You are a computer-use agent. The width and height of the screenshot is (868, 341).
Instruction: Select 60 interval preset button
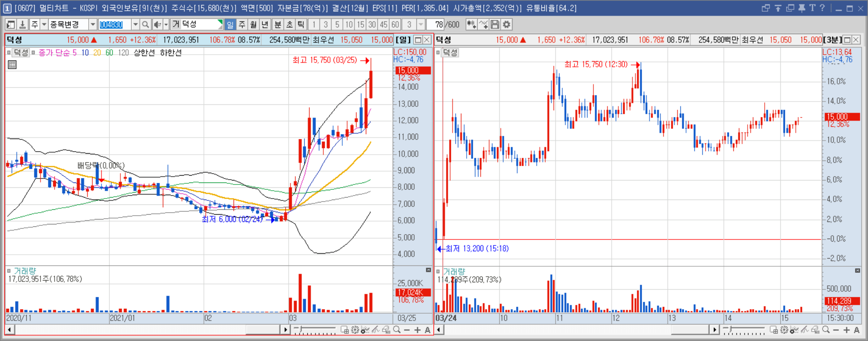click(395, 24)
